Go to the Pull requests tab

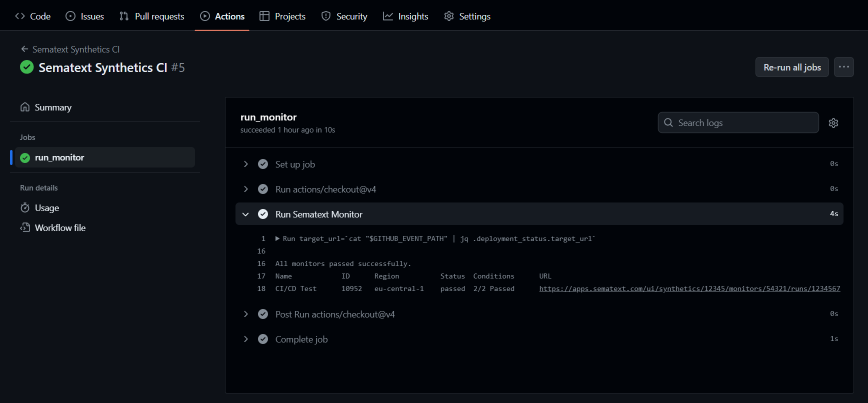point(152,16)
